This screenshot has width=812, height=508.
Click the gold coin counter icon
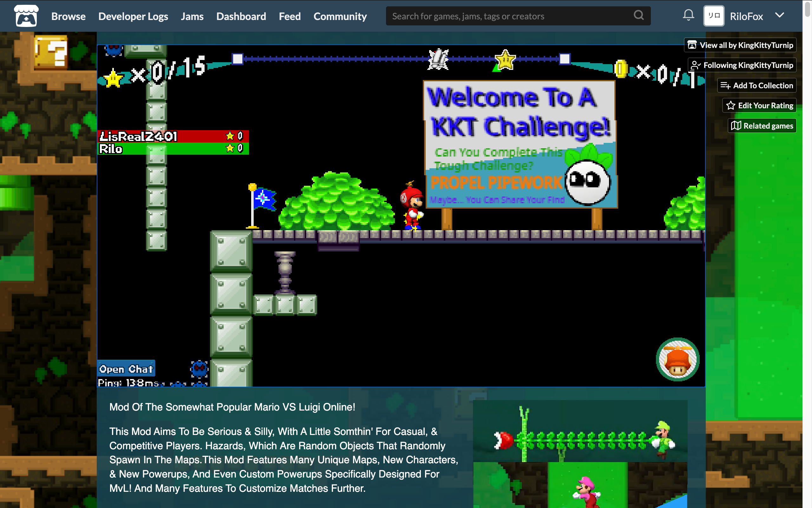click(x=621, y=69)
